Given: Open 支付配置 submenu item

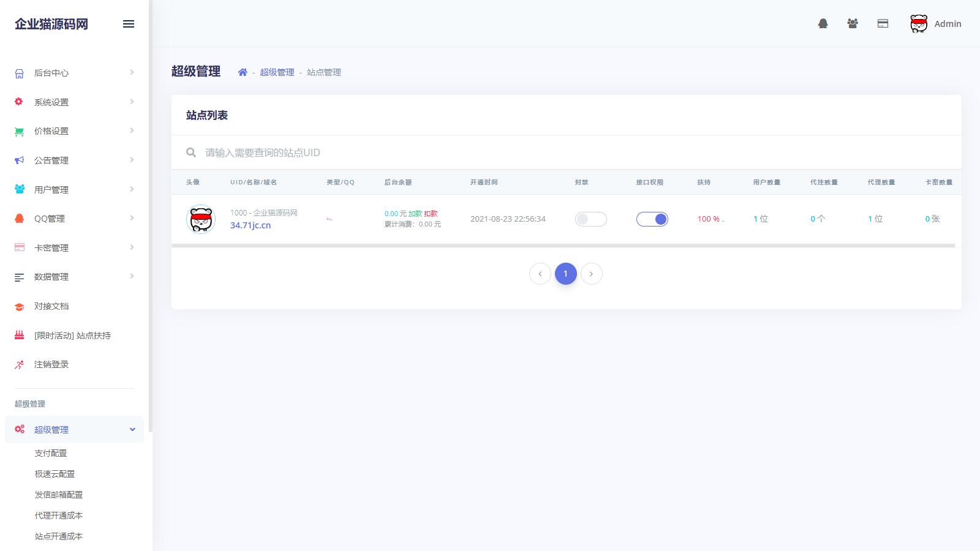Looking at the screenshot, I should coord(51,453).
